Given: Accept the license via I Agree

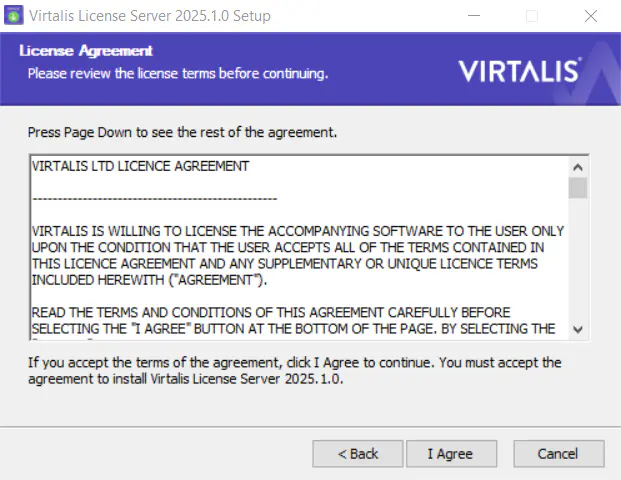Looking at the screenshot, I should (451, 454).
